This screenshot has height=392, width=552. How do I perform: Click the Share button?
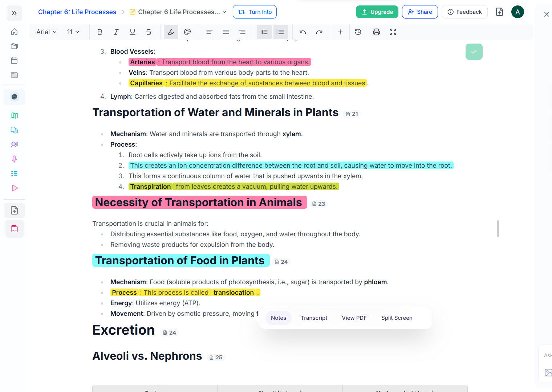coord(420,12)
